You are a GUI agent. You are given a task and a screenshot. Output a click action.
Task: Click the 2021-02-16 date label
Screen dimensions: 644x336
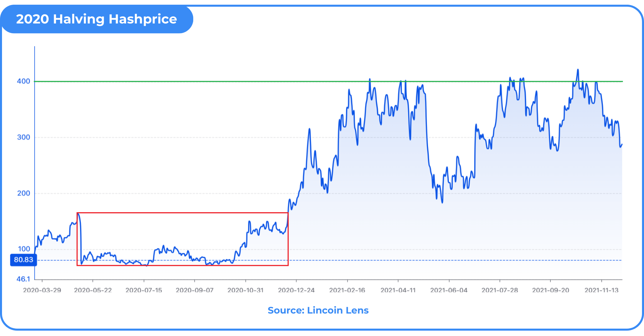pyautogui.click(x=347, y=290)
